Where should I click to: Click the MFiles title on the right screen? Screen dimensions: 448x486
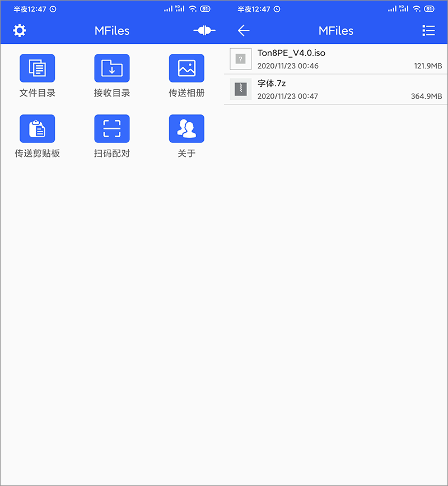click(x=335, y=30)
